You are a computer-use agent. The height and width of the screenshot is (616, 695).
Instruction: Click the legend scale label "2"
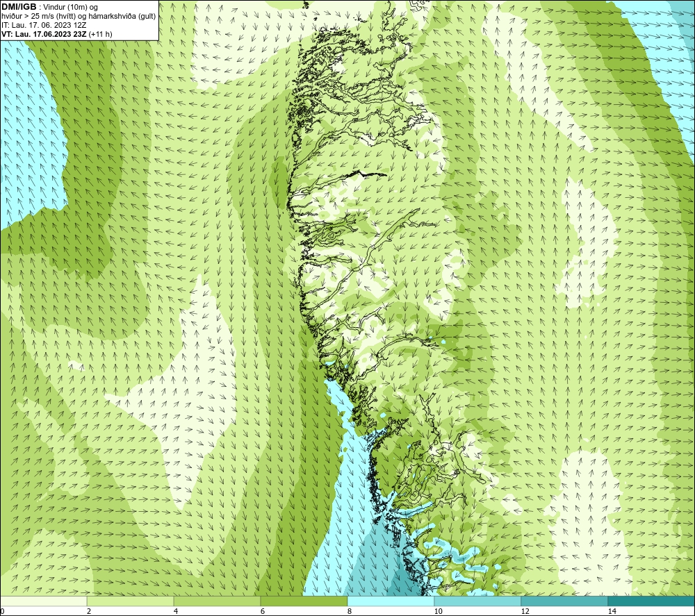pyautogui.click(x=89, y=611)
